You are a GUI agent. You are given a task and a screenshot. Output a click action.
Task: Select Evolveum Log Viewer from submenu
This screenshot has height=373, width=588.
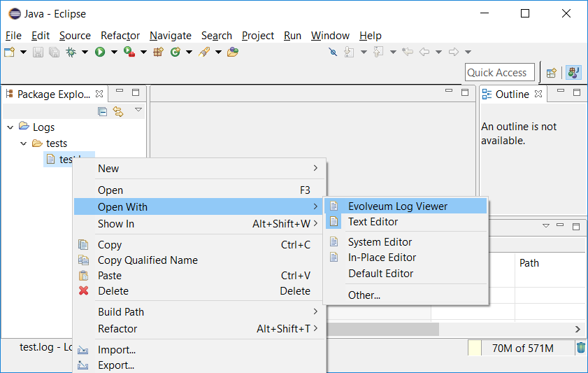[x=397, y=206]
